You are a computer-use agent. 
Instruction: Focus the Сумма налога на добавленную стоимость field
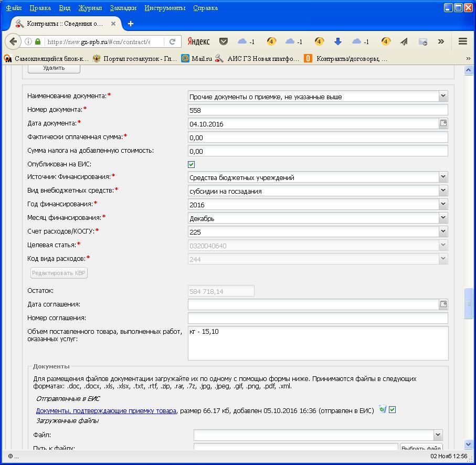(x=318, y=151)
